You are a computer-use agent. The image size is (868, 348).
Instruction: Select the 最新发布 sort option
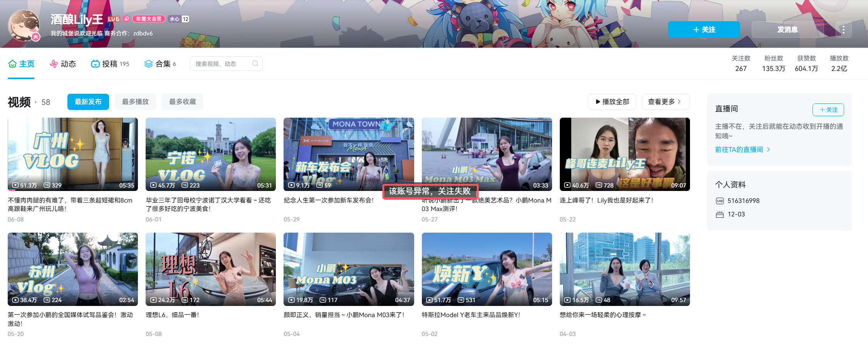[x=88, y=102]
